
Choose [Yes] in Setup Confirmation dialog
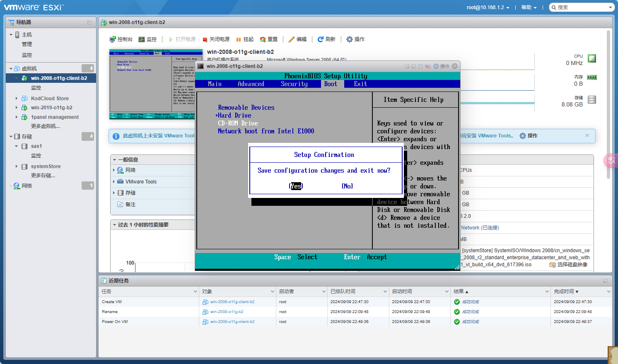[x=296, y=186]
